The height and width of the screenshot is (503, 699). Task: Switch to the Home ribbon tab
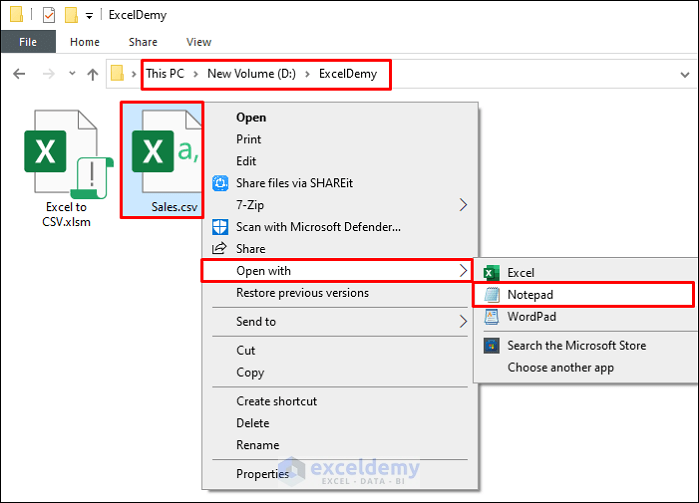click(x=85, y=42)
